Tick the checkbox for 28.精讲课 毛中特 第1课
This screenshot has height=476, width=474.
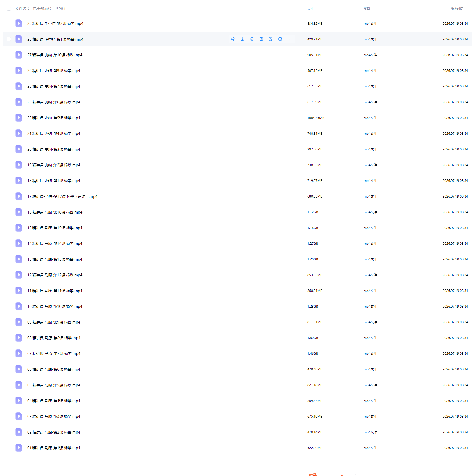coord(9,39)
